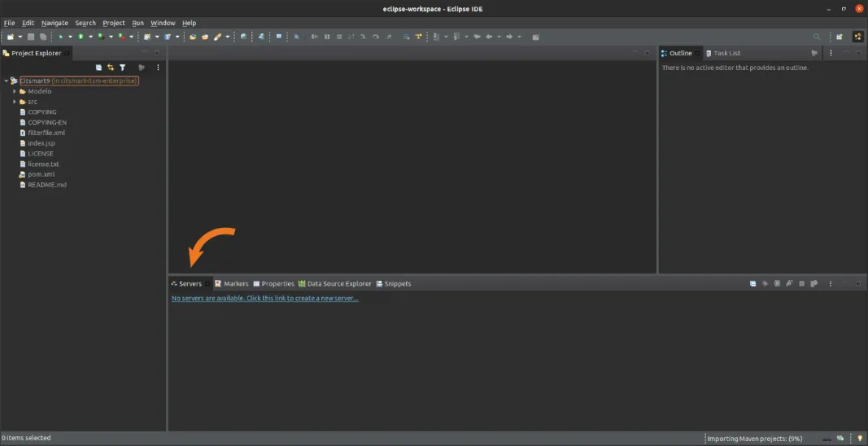Viewport: 868px width, 446px height.
Task: Expand the src folder
Action: (x=15, y=102)
